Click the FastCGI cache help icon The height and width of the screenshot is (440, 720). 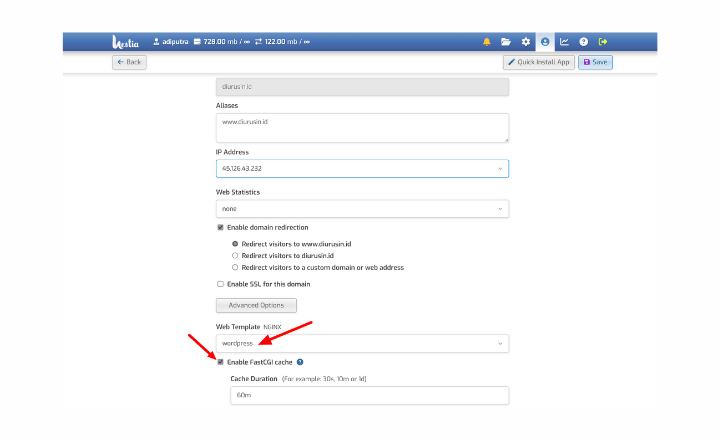pyautogui.click(x=300, y=362)
